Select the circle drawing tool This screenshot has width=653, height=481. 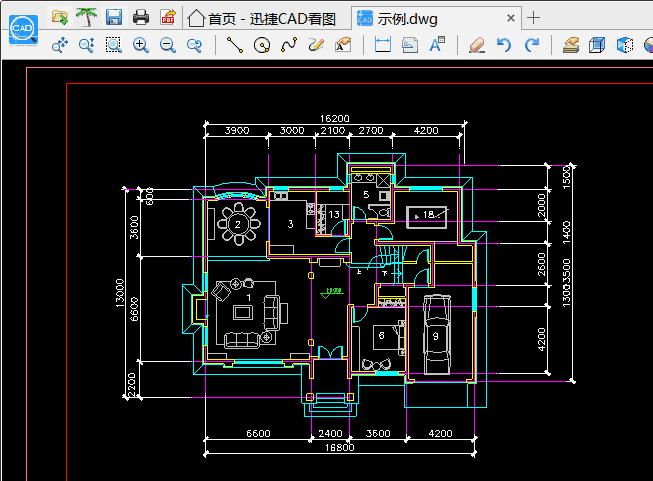[x=262, y=45]
